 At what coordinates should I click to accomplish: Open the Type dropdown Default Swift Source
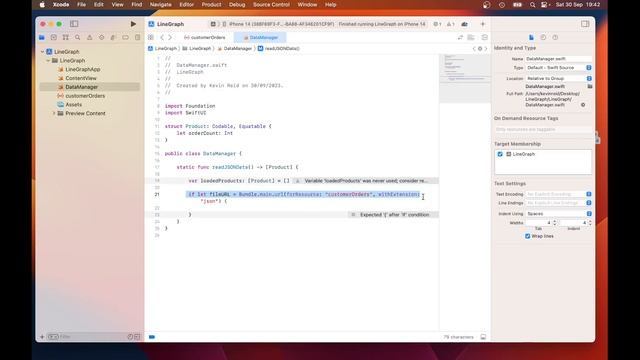pyautogui.click(x=558, y=68)
